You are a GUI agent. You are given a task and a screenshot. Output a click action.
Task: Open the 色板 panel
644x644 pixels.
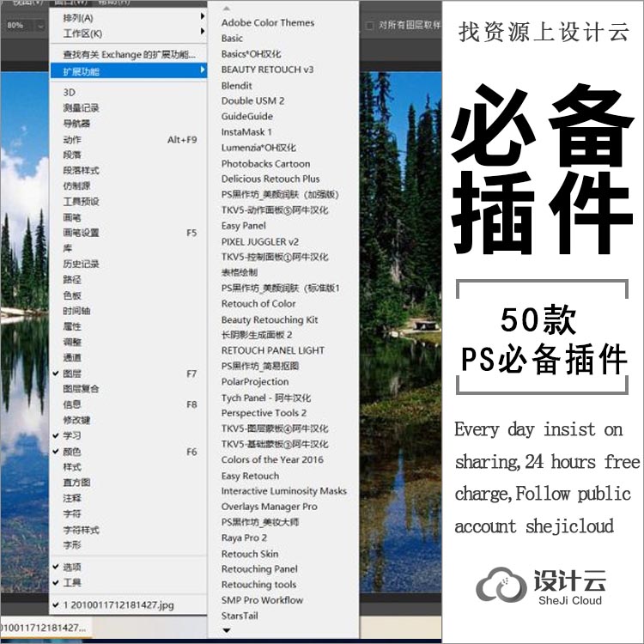coord(129,295)
